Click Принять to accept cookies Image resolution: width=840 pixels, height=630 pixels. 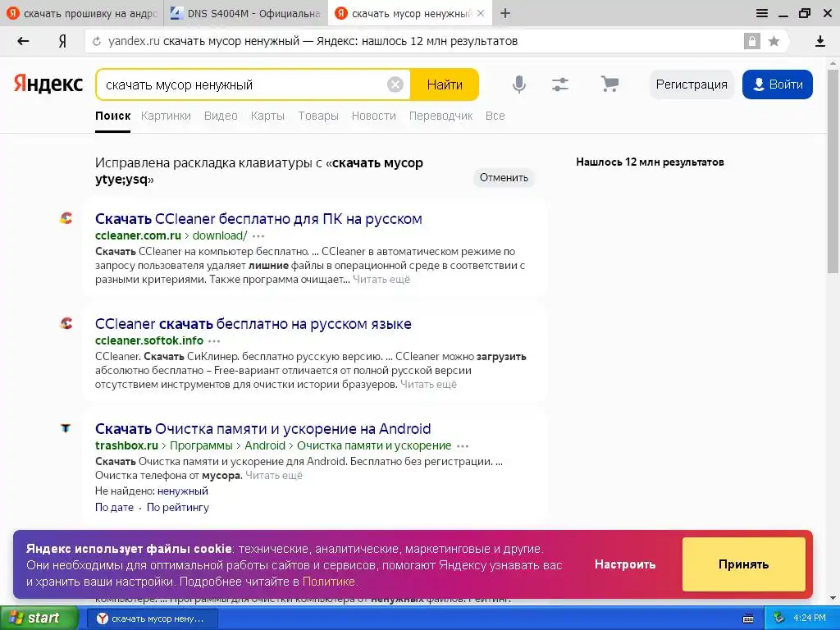tap(743, 564)
